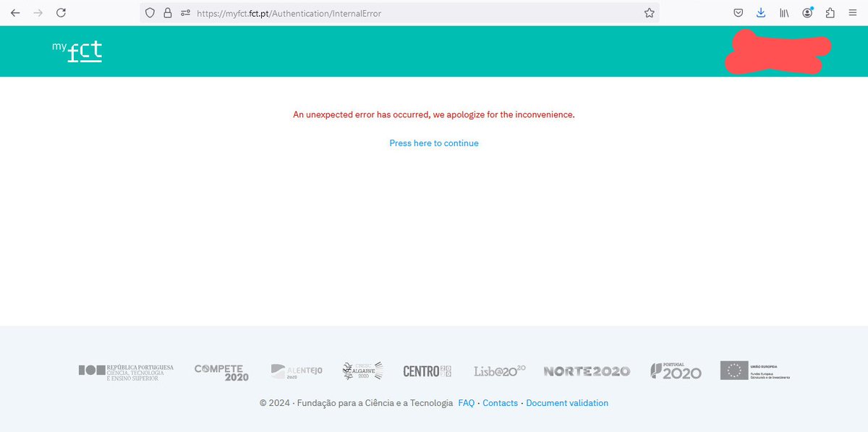Click the myfct.fct.pt address bar URL
The width and height of the screenshot is (868, 432).
pos(289,13)
